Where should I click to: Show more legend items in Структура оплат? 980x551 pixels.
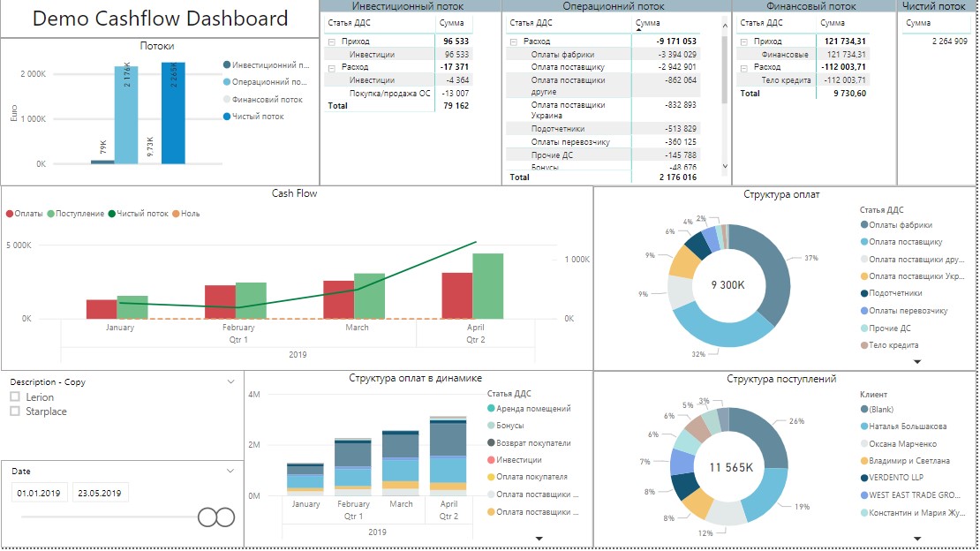point(917,361)
